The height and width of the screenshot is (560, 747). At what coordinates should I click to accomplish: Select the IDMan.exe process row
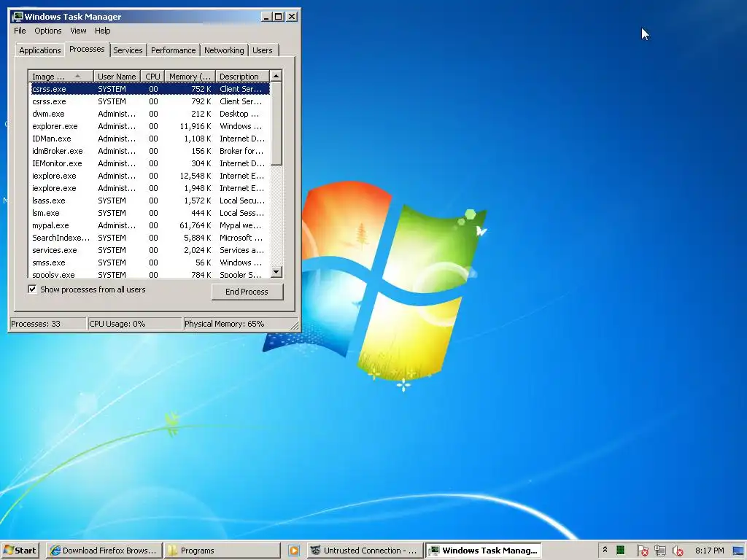click(x=149, y=139)
